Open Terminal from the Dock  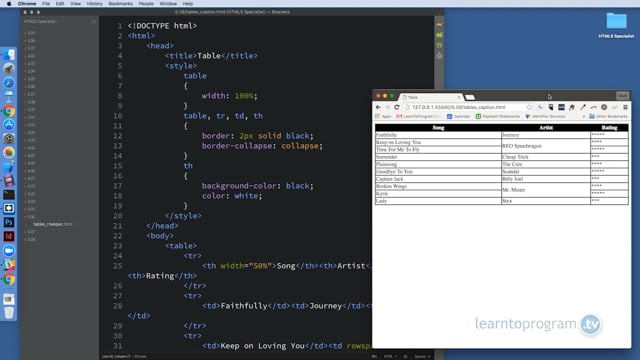[9, 194]
